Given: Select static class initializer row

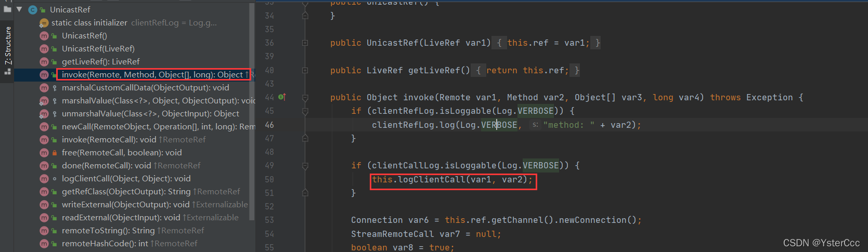Looking at the screenshot, I should pyautogui.click(x=134, y=23).
